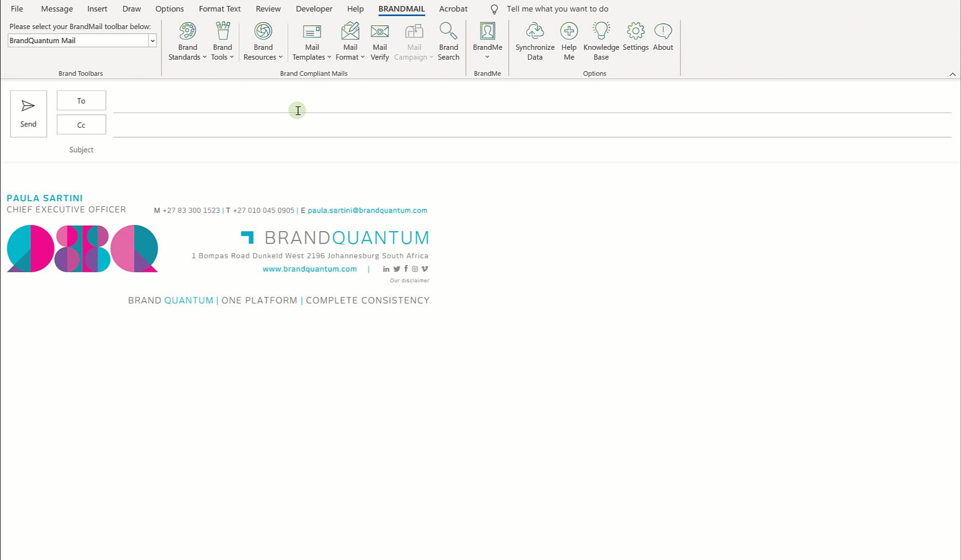The height and width of the screenshot is (560, 961).
Task: Switch to the Help tab
Action: point(355,9)
